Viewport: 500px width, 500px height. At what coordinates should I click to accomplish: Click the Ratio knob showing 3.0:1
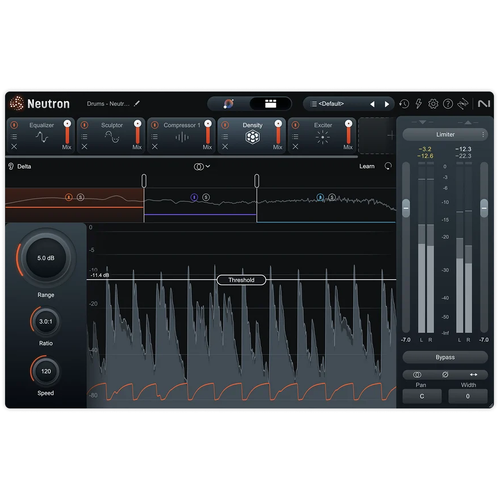coord(46,321)
